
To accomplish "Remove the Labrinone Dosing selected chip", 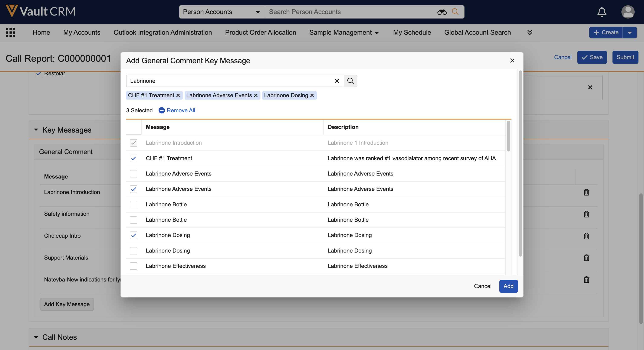I will click(312, 96).
